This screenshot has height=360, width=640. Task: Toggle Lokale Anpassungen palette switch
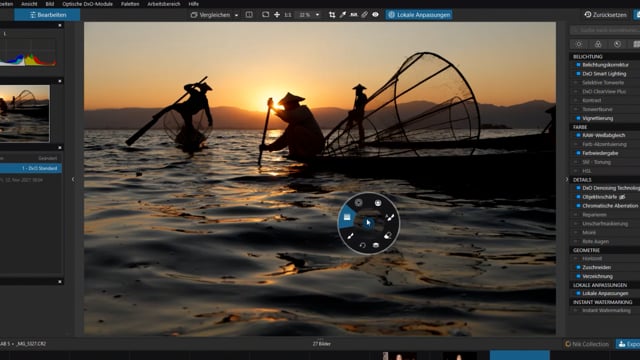point(578,293)
